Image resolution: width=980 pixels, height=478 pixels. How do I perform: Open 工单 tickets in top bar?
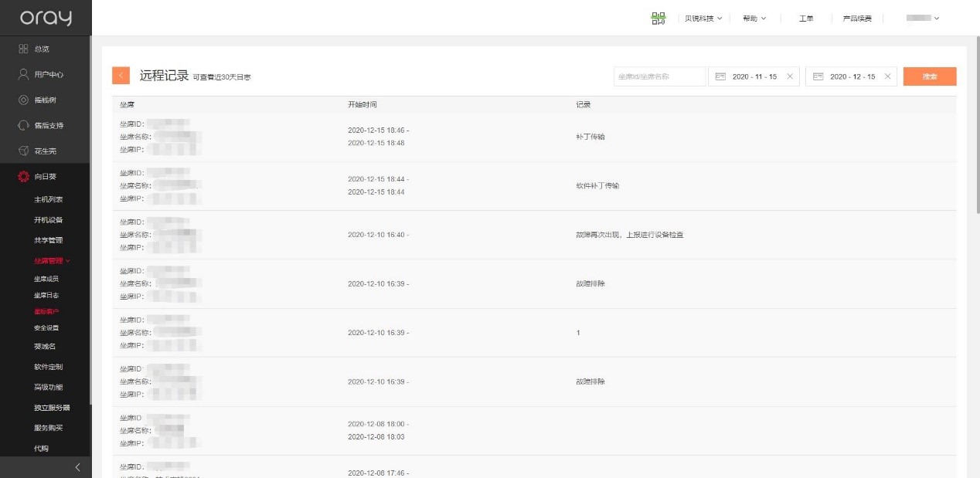[x=806, y=18]
